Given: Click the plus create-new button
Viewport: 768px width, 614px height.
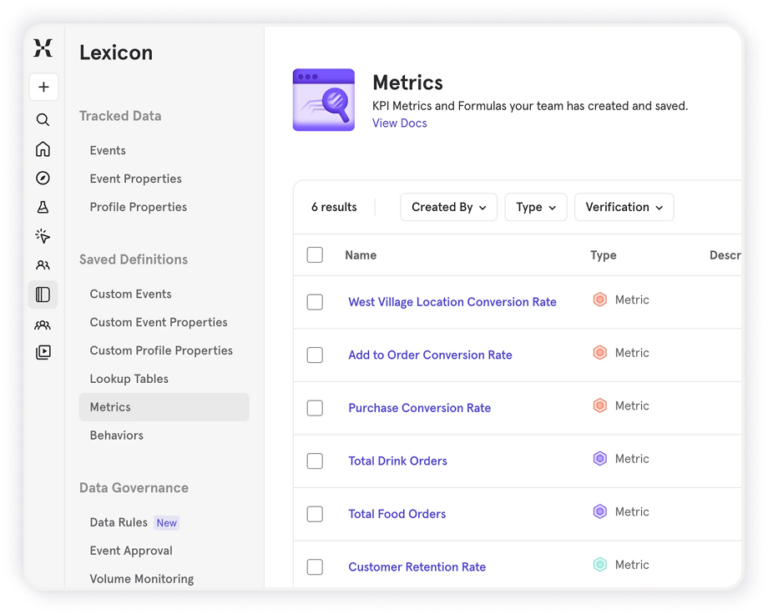Looking at the screenshot, I should [44, 87].
